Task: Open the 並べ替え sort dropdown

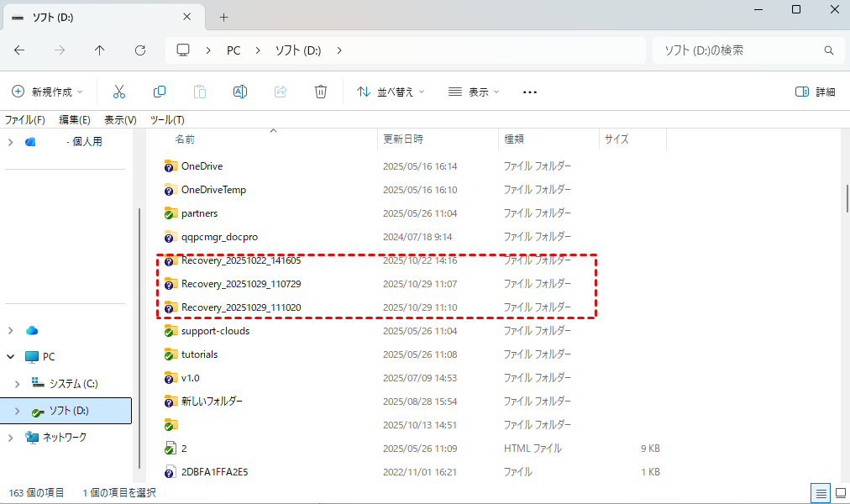Action: pos(391,92)
